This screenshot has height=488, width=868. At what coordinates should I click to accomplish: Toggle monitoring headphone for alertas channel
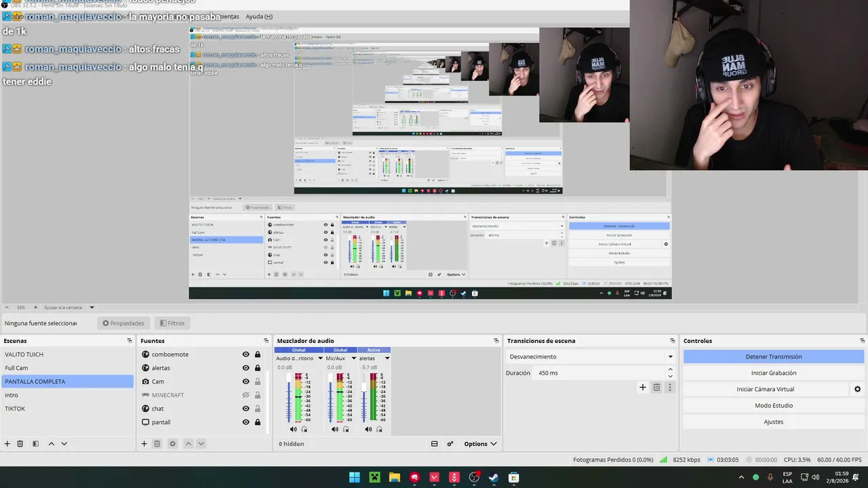pos(380,429)
